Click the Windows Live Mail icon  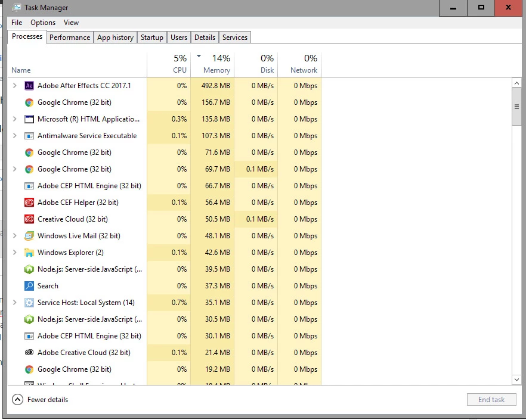pos(29,236)
